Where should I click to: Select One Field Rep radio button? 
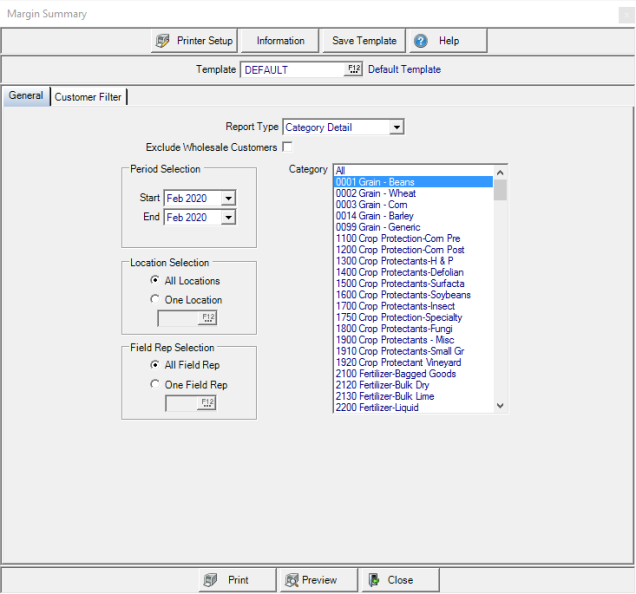pos(155,384)
